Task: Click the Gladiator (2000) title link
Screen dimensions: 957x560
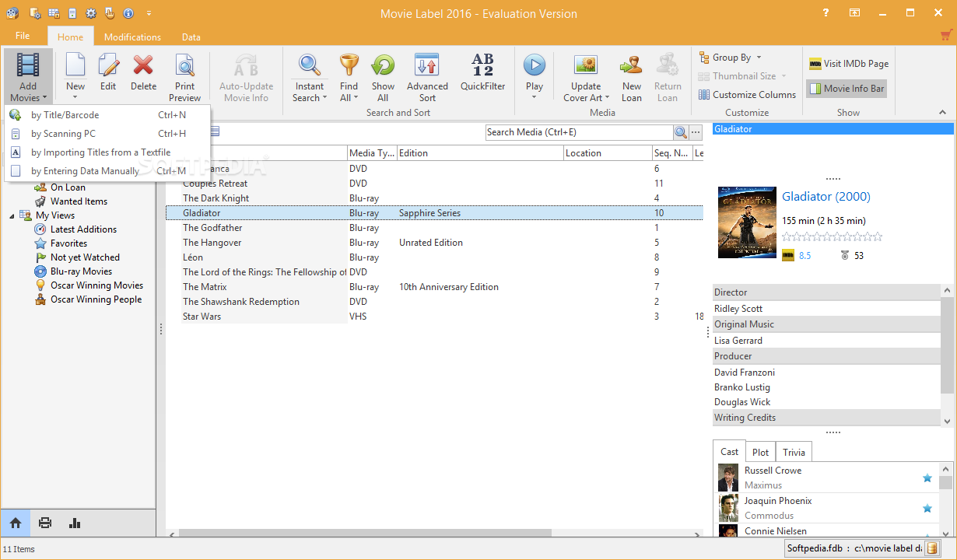Action: (826, 197)
